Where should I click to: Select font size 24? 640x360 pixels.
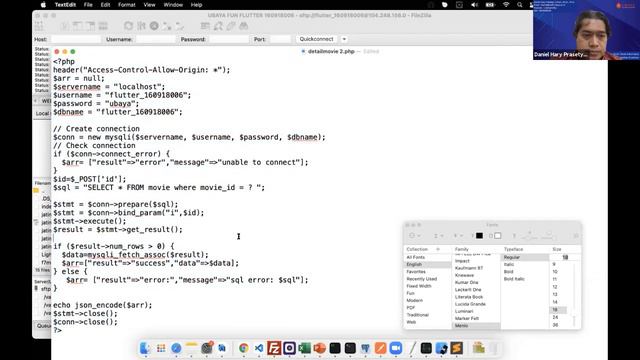tap(555, 317)
